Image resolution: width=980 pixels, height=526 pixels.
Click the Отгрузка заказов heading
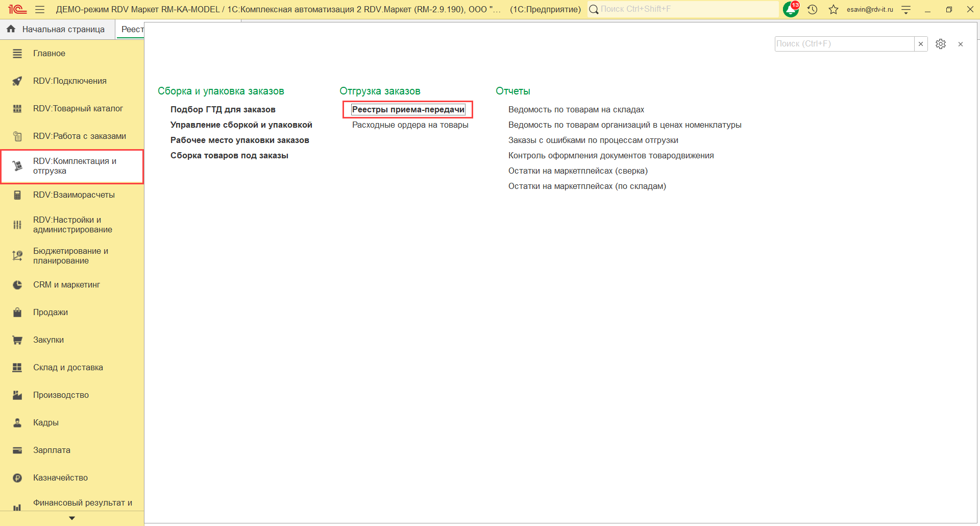[380, 91]
